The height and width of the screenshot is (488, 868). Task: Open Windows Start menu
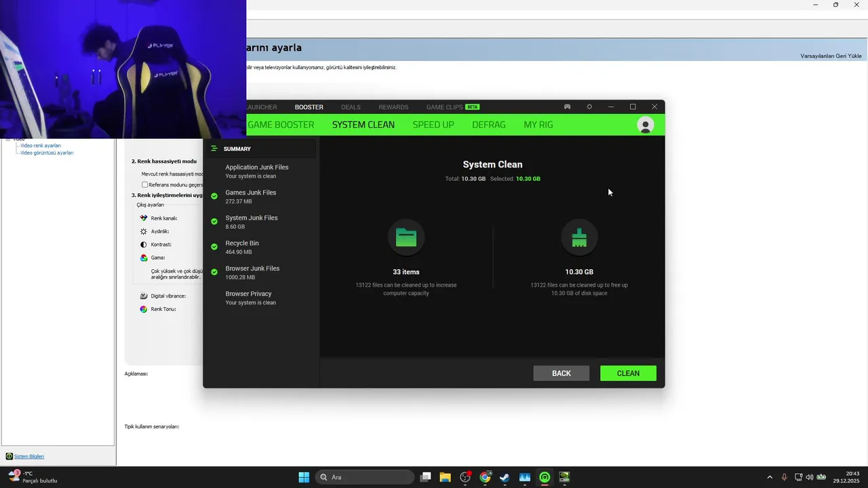[x=304, y=477]
